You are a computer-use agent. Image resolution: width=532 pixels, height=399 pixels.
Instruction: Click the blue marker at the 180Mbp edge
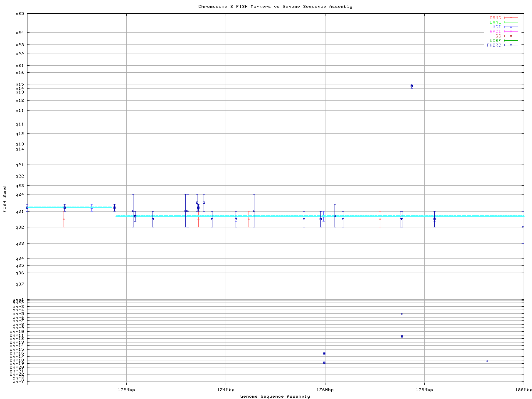(x=523, y=227)
